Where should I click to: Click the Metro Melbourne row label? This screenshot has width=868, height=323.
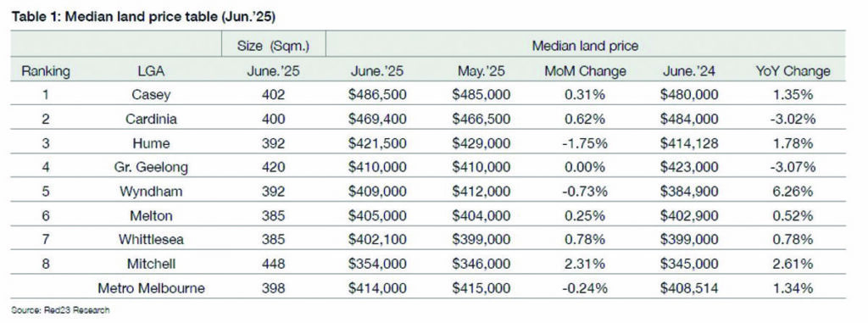click(151, 288)
